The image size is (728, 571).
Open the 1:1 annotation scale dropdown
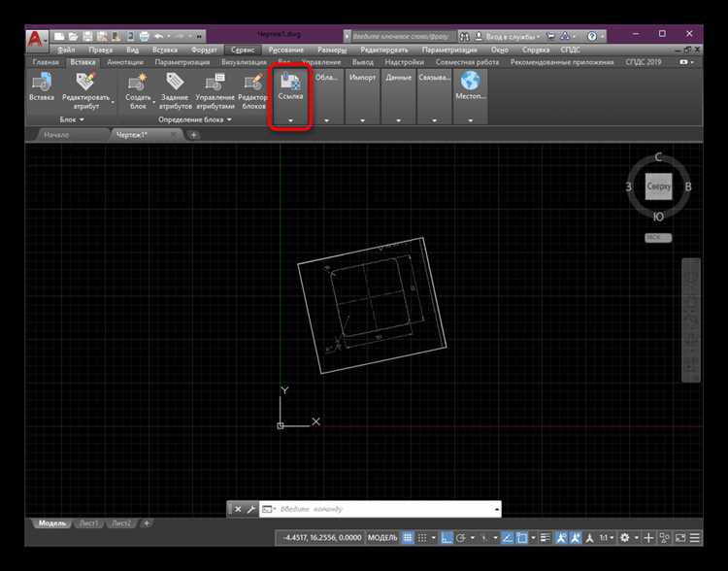click(606, 538)
